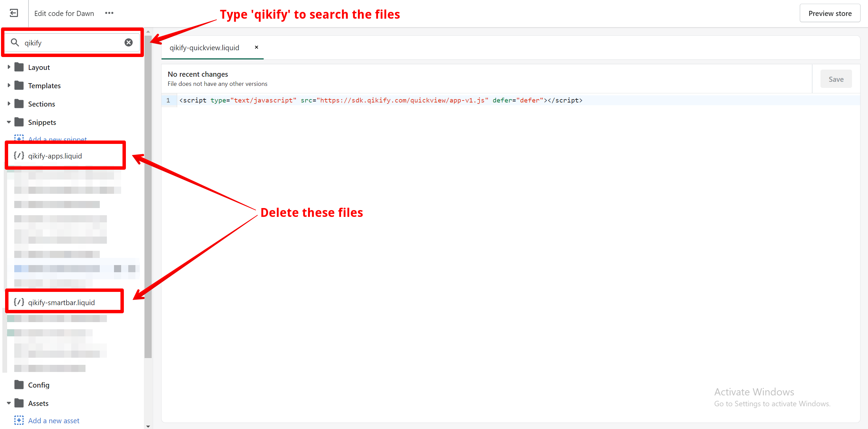Expand the Layout folder arrow

pyautogui.click(x=9, y=67)
